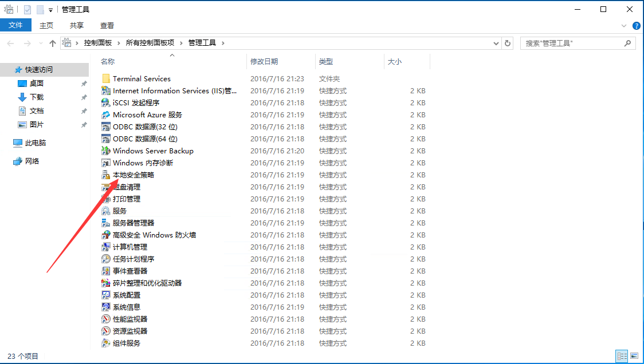The width and height of the screenshot is (644, 364).
Task: Go up one folder level arrow
Action: (x=53, y=43)
